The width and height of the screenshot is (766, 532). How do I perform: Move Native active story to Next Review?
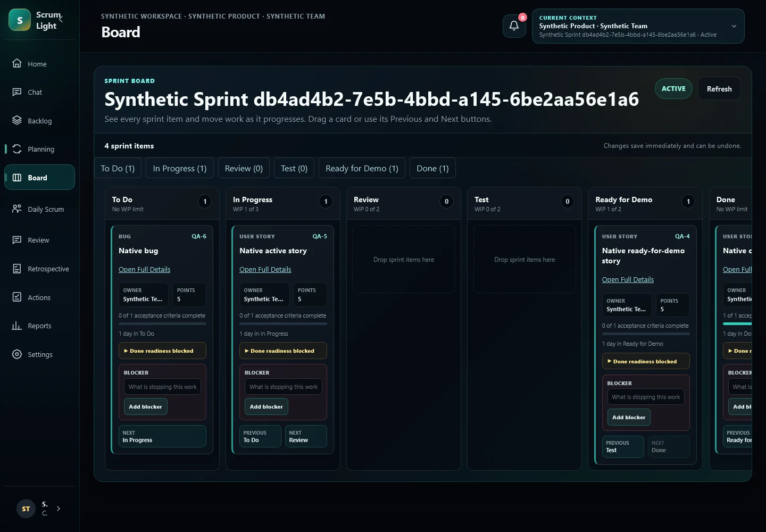pyautogui.click(x=306, y=436)
